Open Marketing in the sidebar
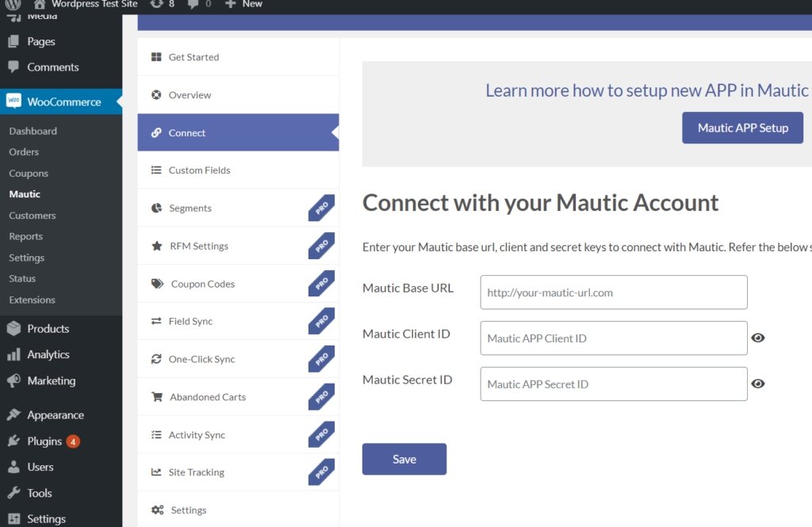Image resolution: width=812 pixels, height=527 pixels. click(x=61, y=381)
